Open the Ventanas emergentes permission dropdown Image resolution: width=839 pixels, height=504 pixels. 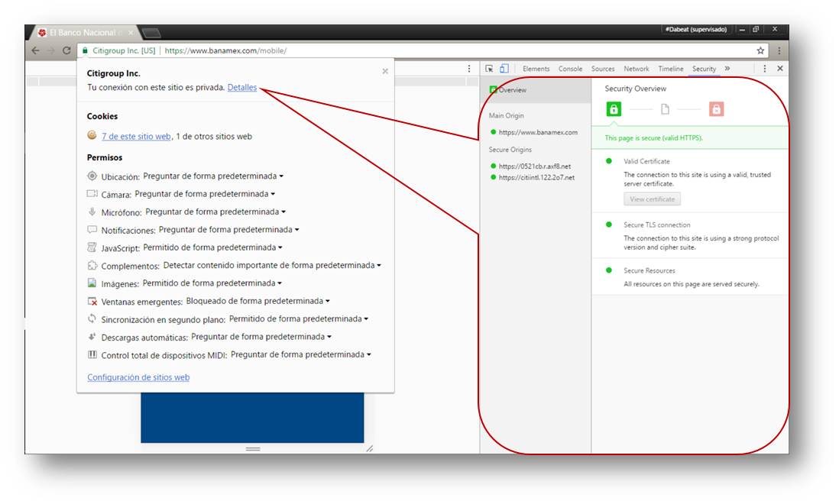258,301
